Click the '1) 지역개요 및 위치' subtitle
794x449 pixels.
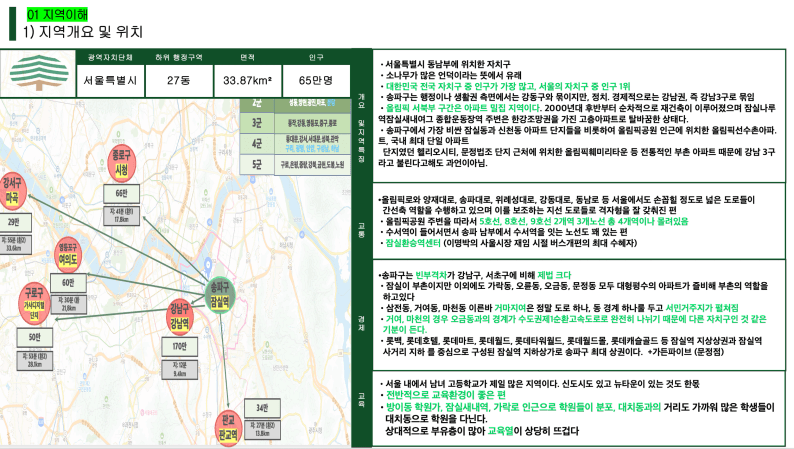point(83,32)
